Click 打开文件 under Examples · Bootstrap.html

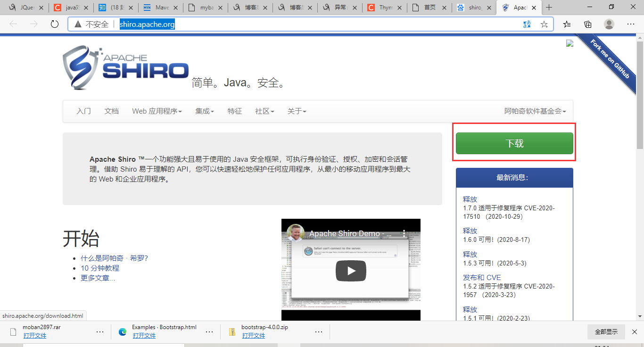click(x=144, y=336)
